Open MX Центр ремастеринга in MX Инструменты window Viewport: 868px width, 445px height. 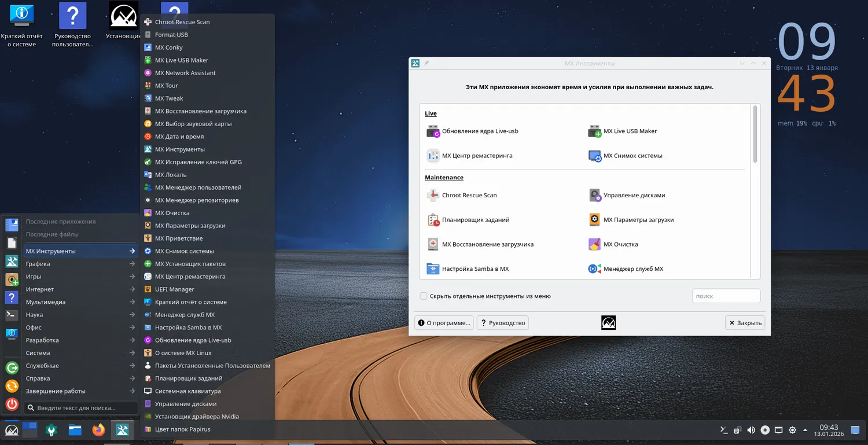tap(469, 156)
